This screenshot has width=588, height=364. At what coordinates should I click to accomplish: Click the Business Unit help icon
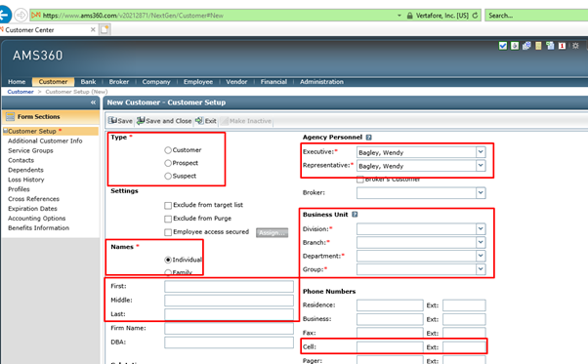coord(355,215)
